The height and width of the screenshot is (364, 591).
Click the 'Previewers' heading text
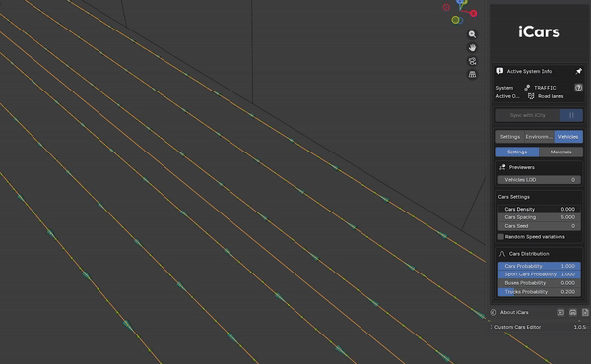click(522, 167)
